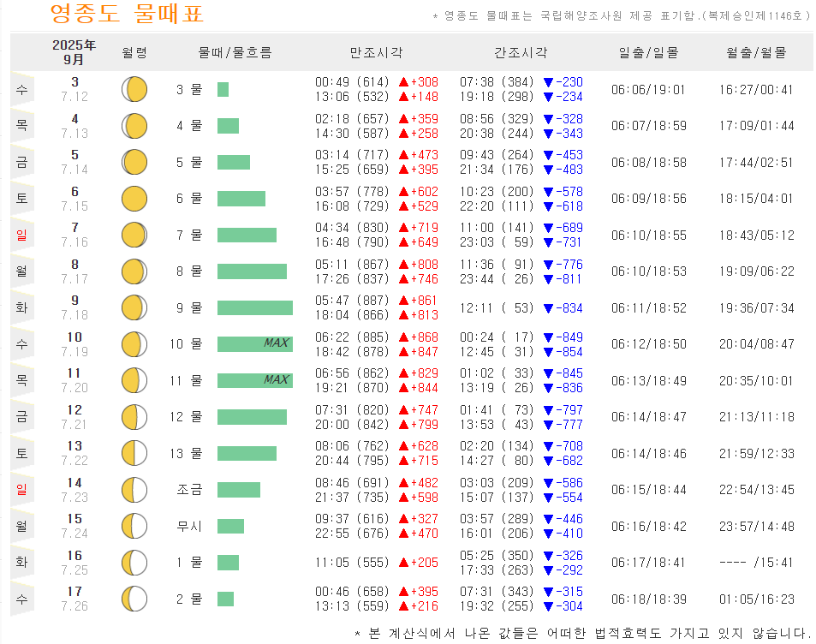This screenshot has height=644, width=816.
Task: Select the moon icon on September 15 row
Action: point(134,525)
